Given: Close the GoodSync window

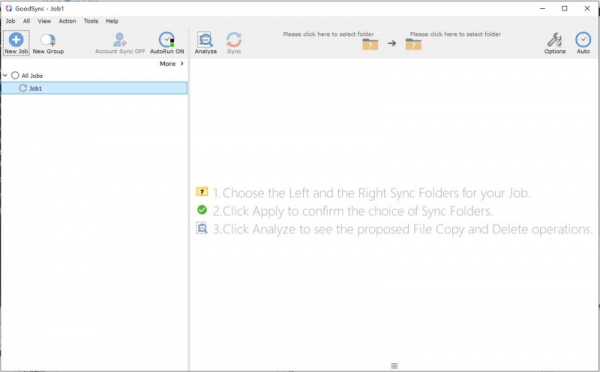Looking at the screenshot, I should click(x=587, y=8).
